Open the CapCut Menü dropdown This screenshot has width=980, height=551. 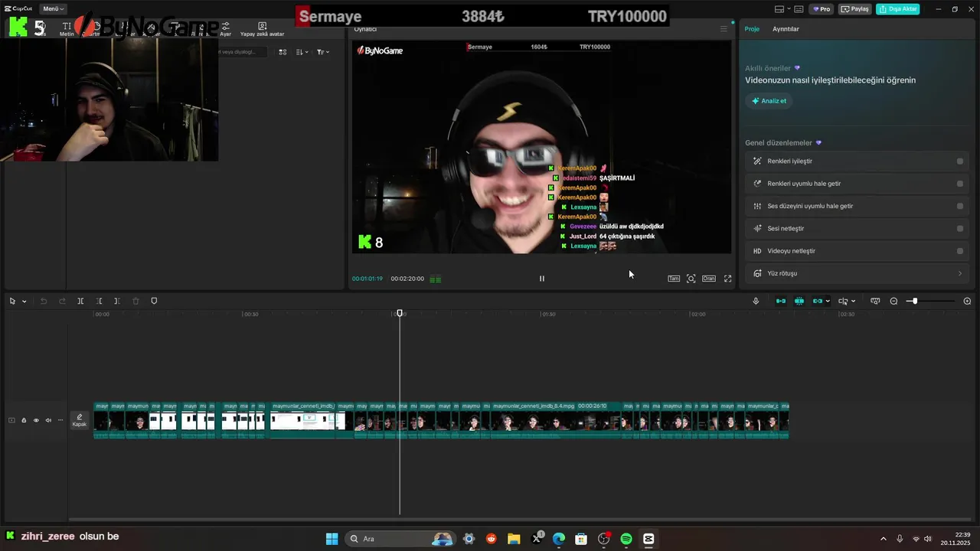(53, 9)
